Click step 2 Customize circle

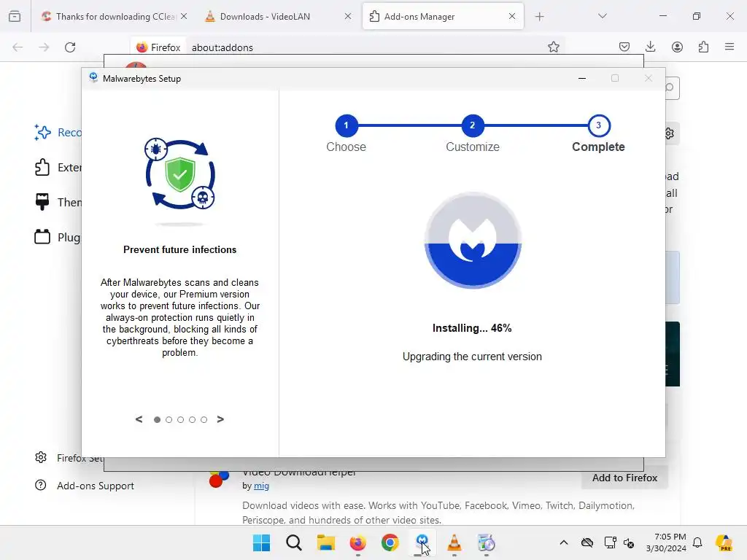pos(473,125)
